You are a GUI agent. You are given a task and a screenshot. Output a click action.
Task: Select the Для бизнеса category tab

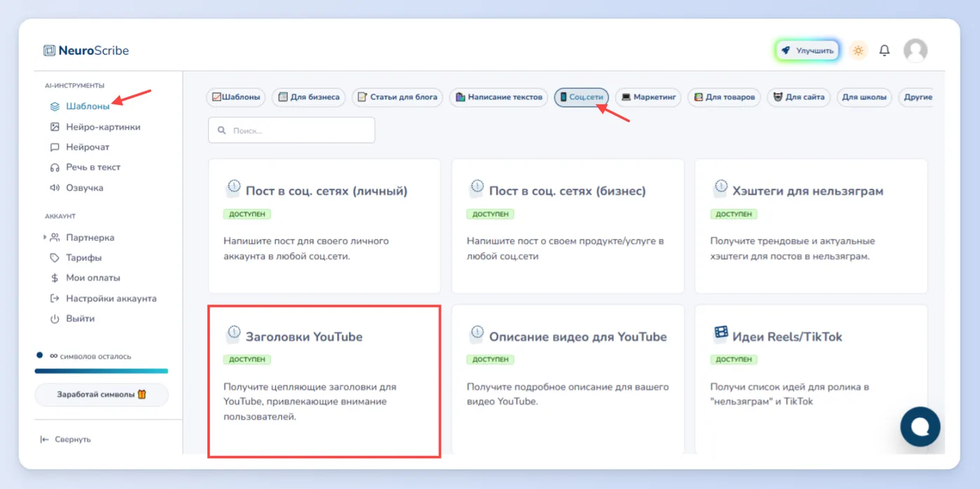[x=309, y=97]
